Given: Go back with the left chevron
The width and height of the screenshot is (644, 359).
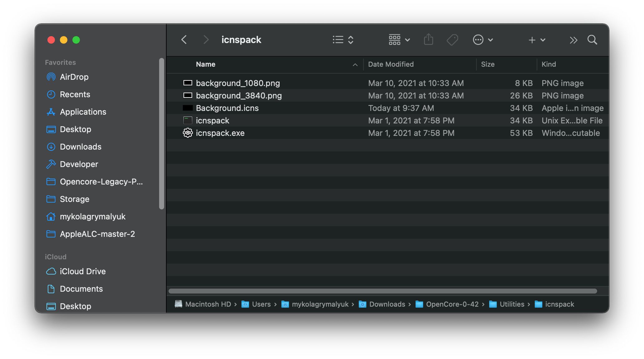Looking at the screenshot, I should click(184, 40).
